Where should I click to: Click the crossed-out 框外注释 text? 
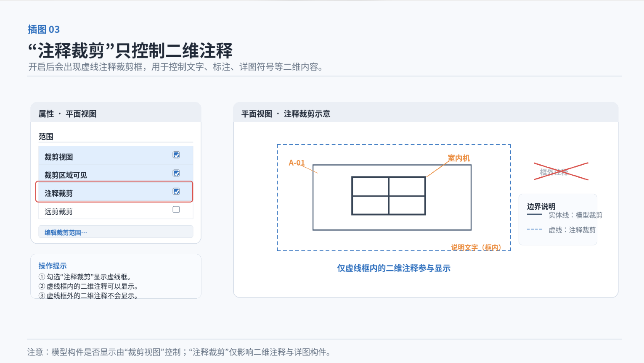click(554, 172)
